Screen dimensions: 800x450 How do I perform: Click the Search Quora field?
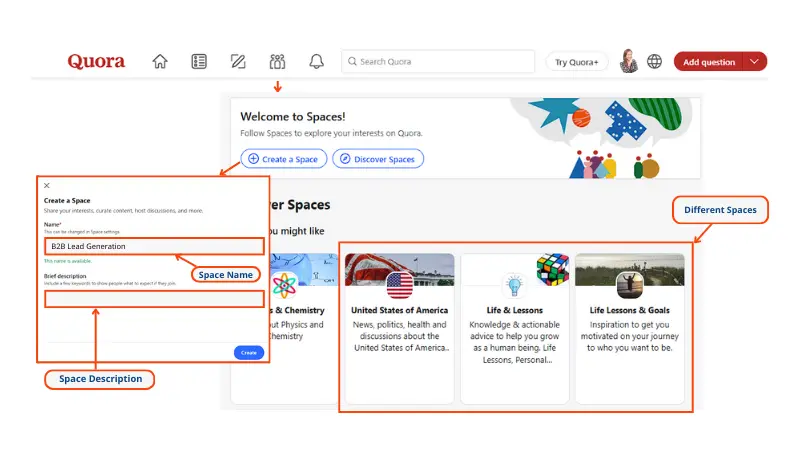tap(438, 61)
